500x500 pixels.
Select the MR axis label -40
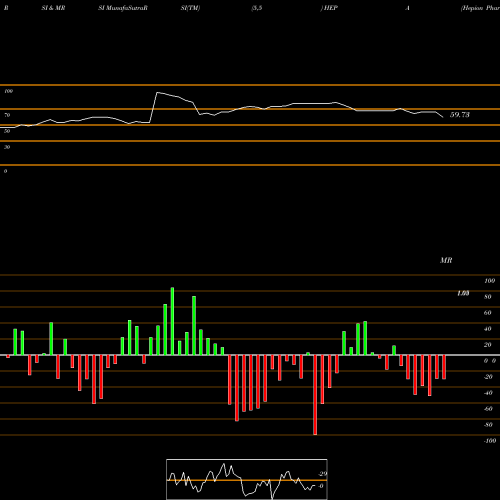click(488, 393)
